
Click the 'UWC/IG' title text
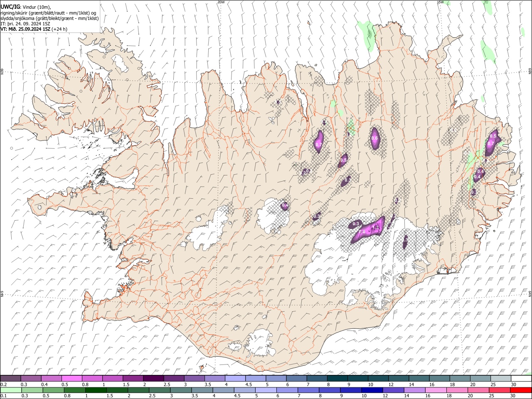point(10,7)
